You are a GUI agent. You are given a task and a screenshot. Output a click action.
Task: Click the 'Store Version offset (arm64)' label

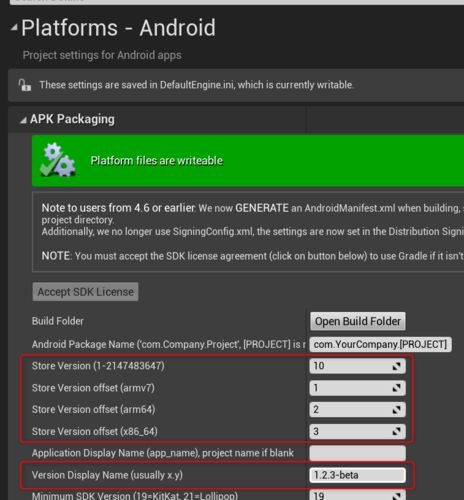coord(93,410)
